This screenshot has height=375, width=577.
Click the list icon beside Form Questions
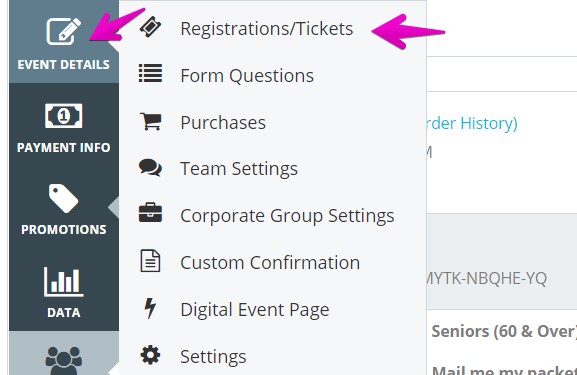click(150, 73)
